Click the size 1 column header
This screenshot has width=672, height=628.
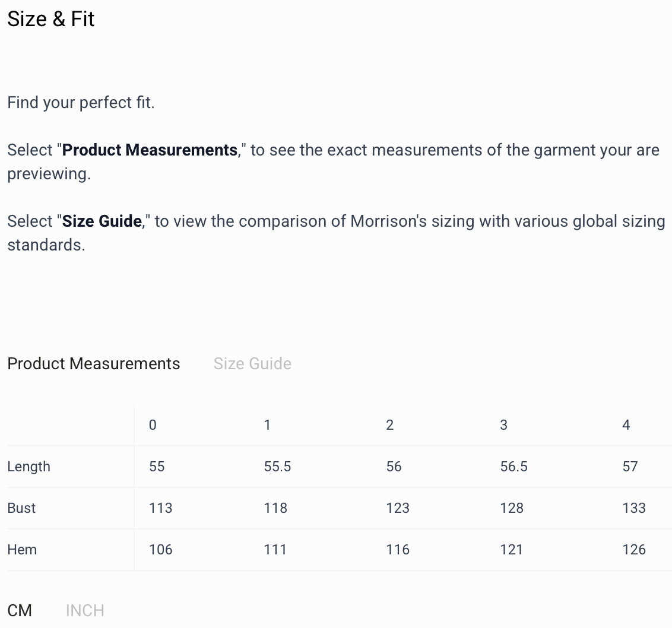267,425
